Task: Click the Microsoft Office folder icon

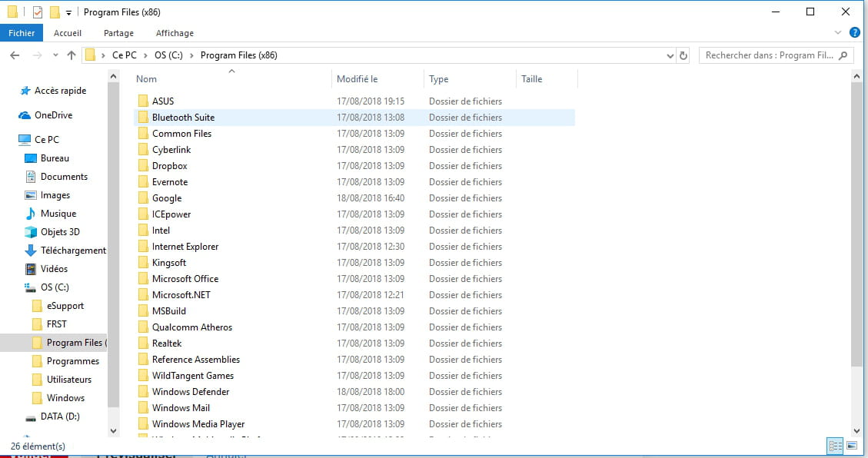Action: 143,278
